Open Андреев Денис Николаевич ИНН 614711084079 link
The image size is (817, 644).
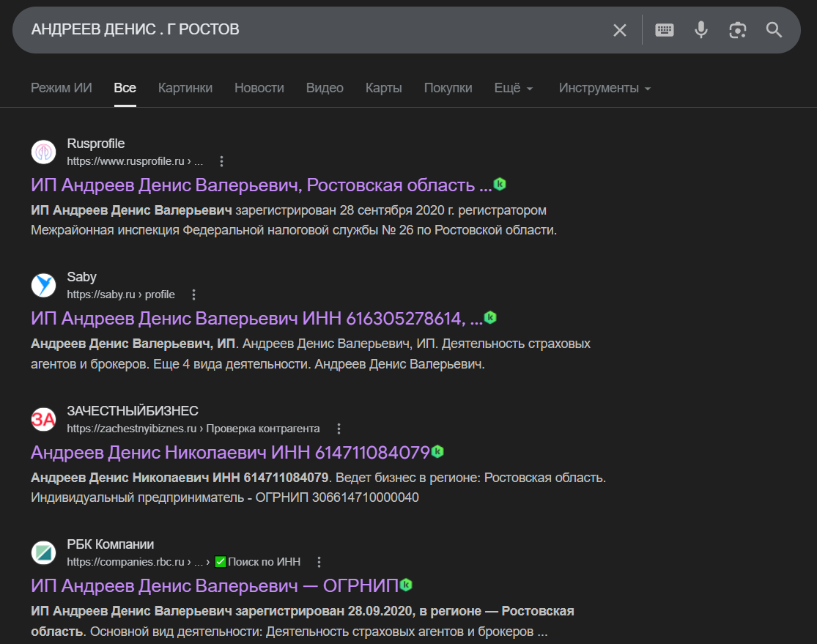(230, 453)
